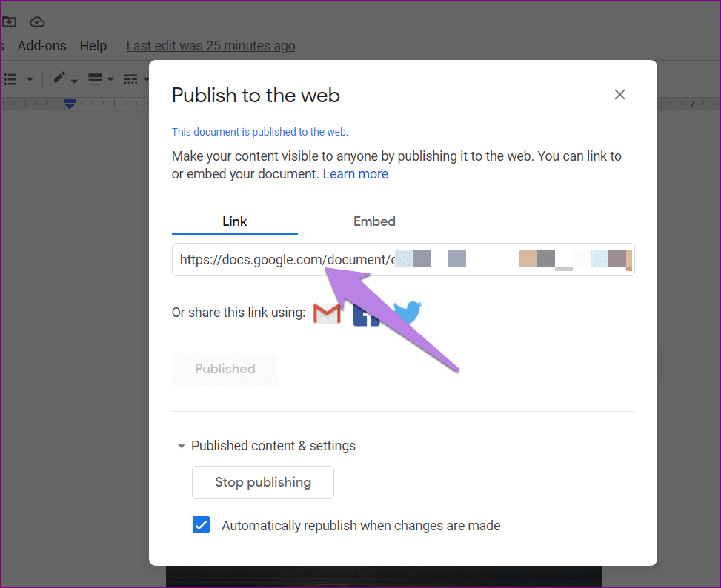Open the Learn more link

[355, 174]
